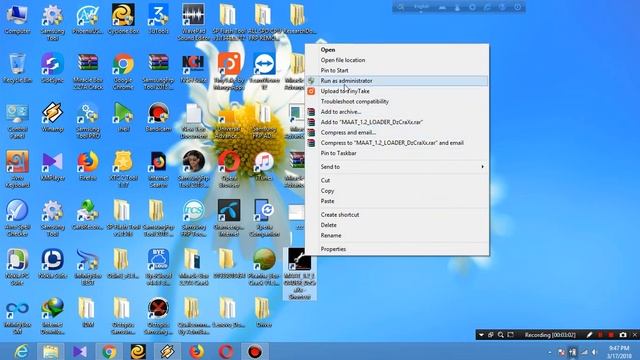Open Firefox desktop shortcut
The image size is (640, 360).
coord(88,166)
